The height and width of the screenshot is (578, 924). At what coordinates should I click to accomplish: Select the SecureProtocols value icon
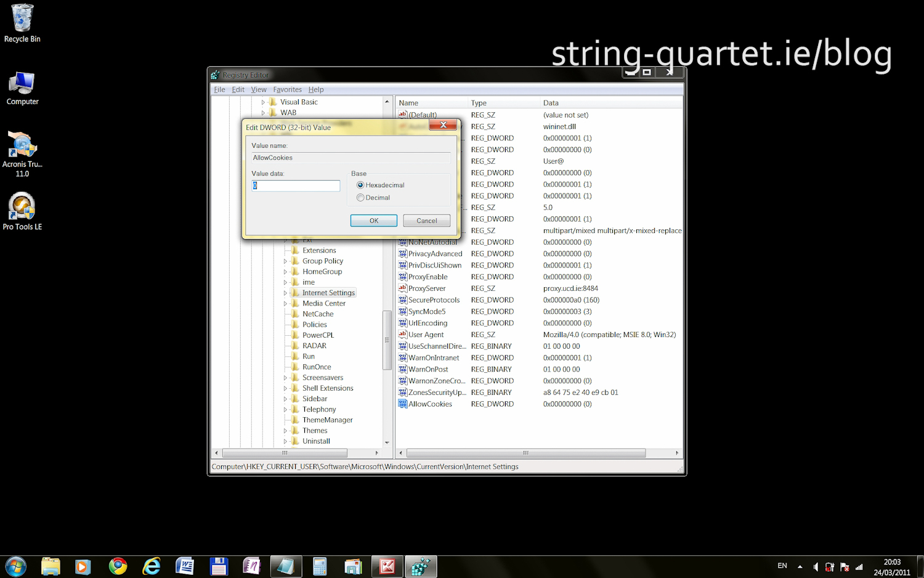[403, 300]
